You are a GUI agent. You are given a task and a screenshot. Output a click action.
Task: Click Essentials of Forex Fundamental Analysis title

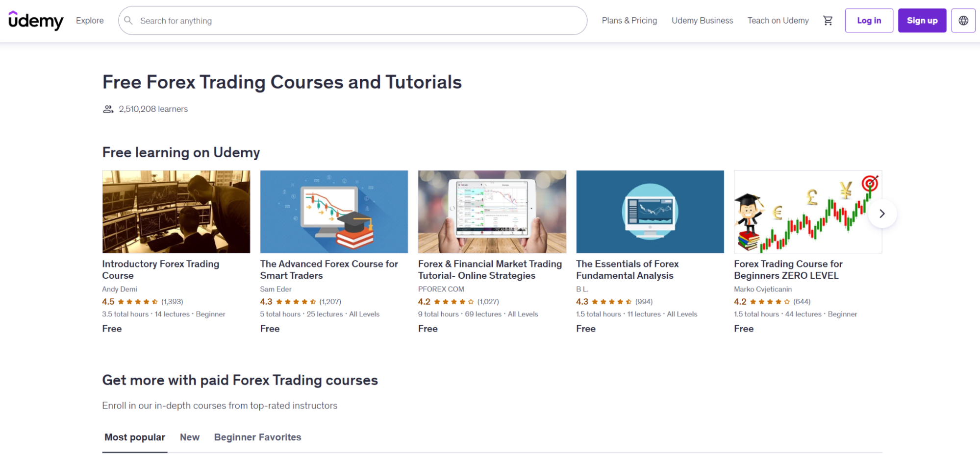click(628, 270)
